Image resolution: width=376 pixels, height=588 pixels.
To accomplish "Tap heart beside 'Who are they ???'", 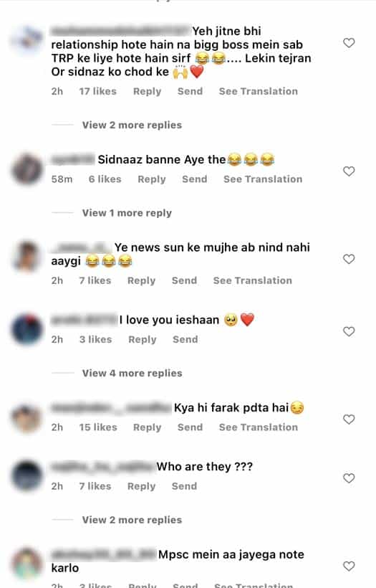I will 349,478.
